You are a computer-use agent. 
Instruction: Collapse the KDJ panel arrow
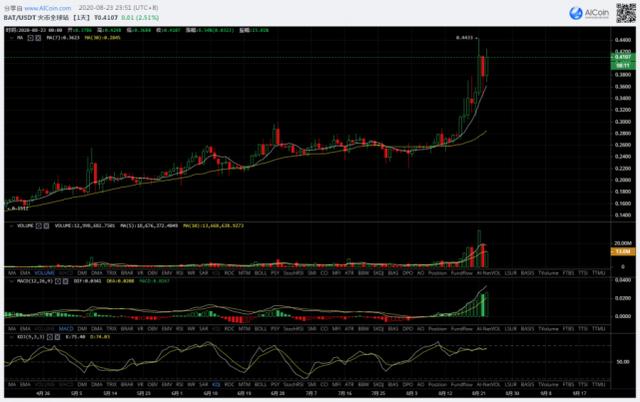tap(11, 337)
